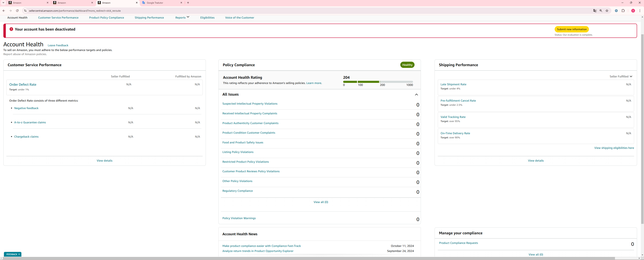Open Product Compliance Requests link
Image resolution: width=644 pixels, height=260 pixels.
pos(458,243)
